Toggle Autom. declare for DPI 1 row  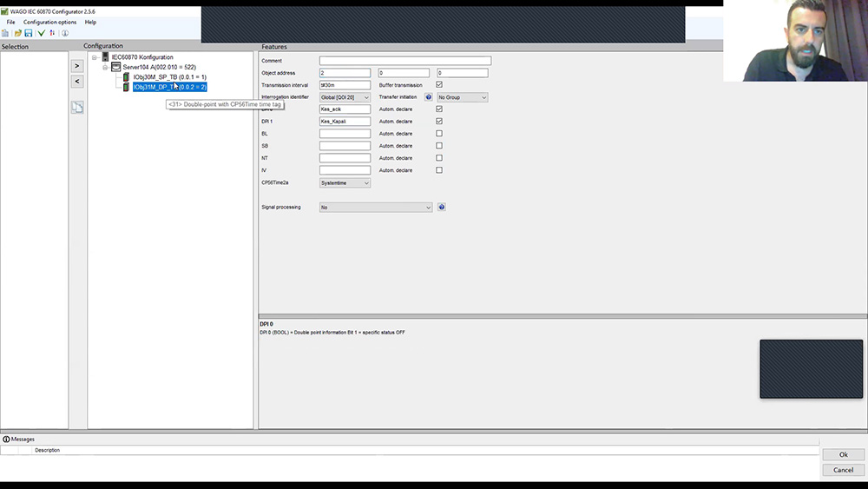pyautogui.click(x=439, y=122)
